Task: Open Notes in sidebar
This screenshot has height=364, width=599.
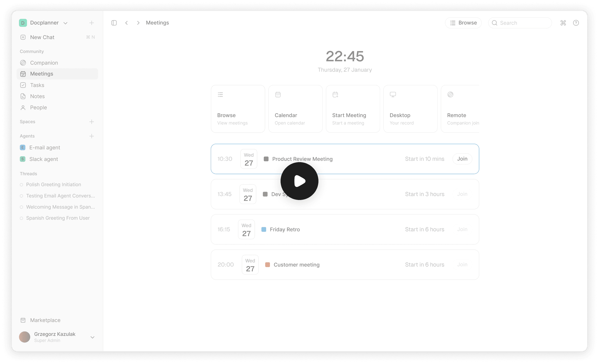Action: (x=57, y=96)
